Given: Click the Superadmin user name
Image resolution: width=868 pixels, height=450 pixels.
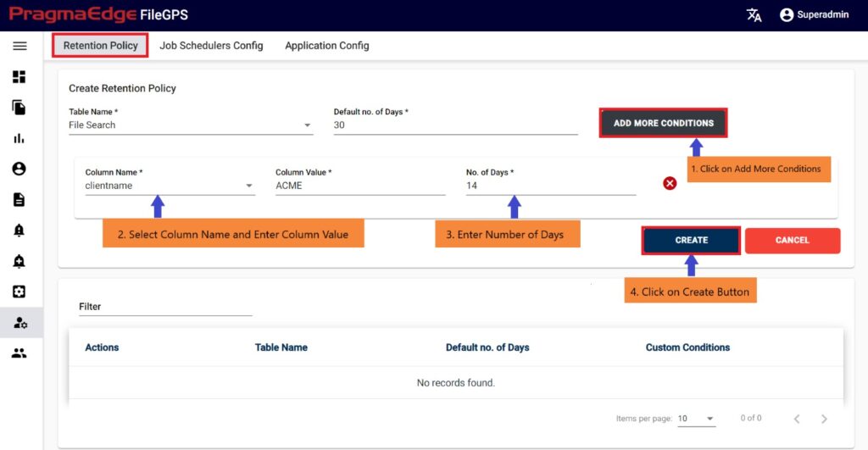Looking at the screenshot, I should (822, 15).
